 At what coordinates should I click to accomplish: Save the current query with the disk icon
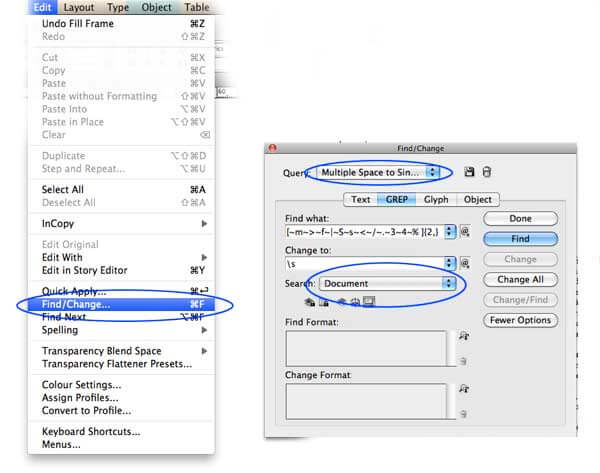pyautogui.click(x=469, y=172)
